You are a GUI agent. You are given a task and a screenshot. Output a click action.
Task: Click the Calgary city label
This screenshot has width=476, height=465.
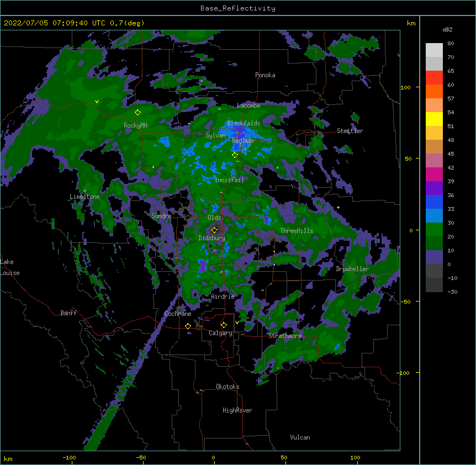[x=220, y=333]
